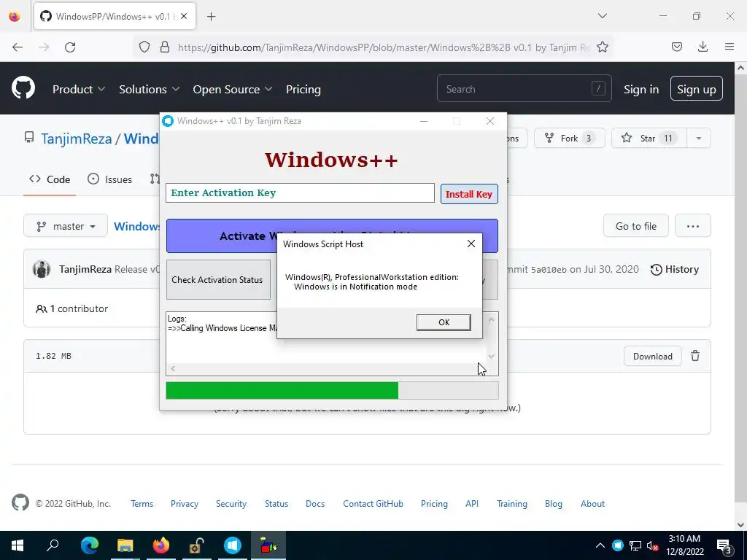Viewport: 747px width, 560px height.
Task: Open the Windows++ taskbar app icon
Action: pyautogui.click(x=233, y=545)
